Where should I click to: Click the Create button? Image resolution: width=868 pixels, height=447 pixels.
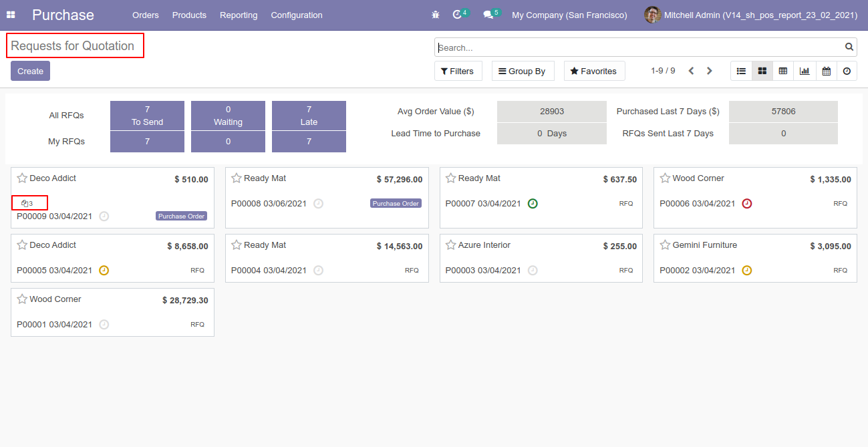(30, 71)
